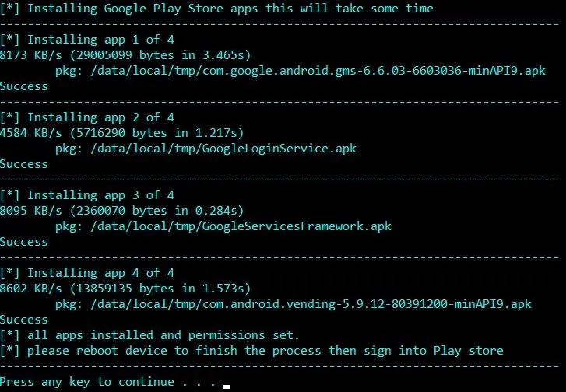
Task: Click 'Installing app 3 of 4' line
Action: 87,195
